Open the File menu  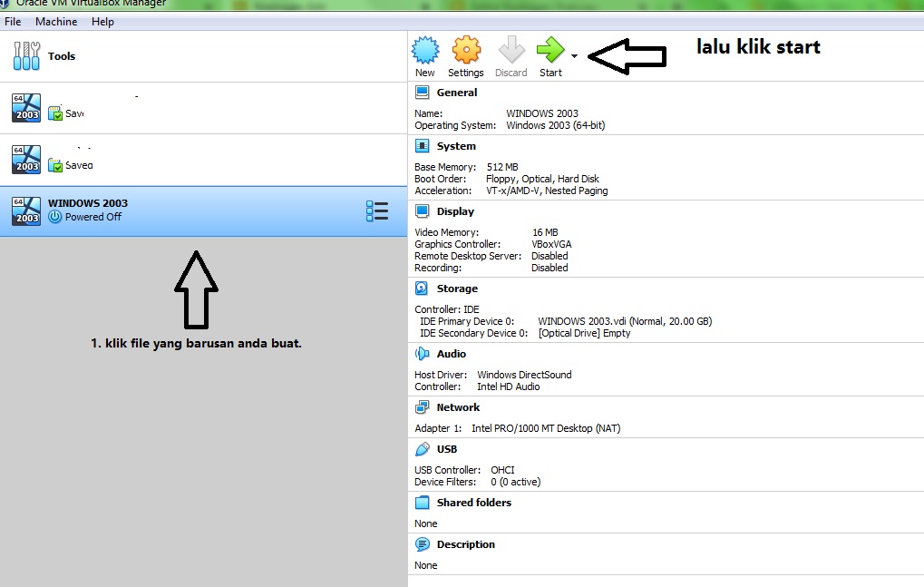13,22
